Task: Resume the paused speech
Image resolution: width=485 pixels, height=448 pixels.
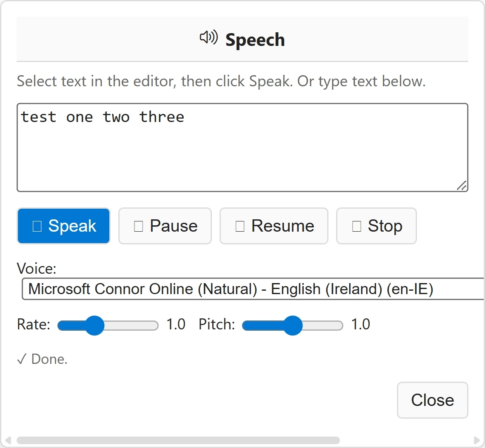Action: [274, 226]
